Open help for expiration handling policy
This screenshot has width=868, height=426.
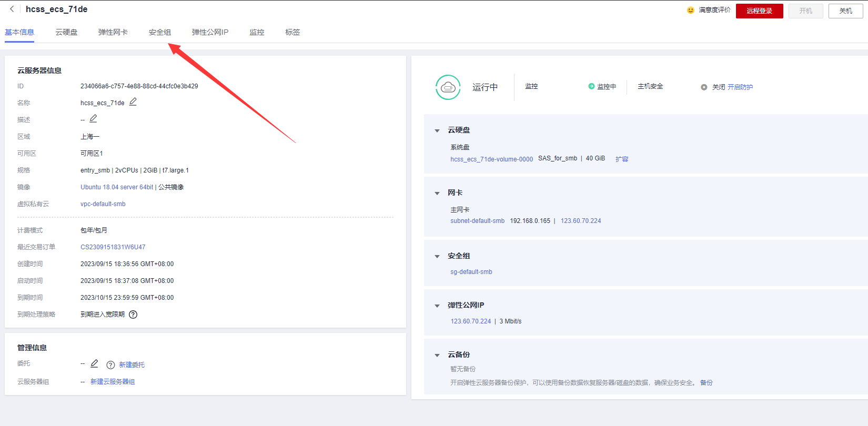click(133, 315)
